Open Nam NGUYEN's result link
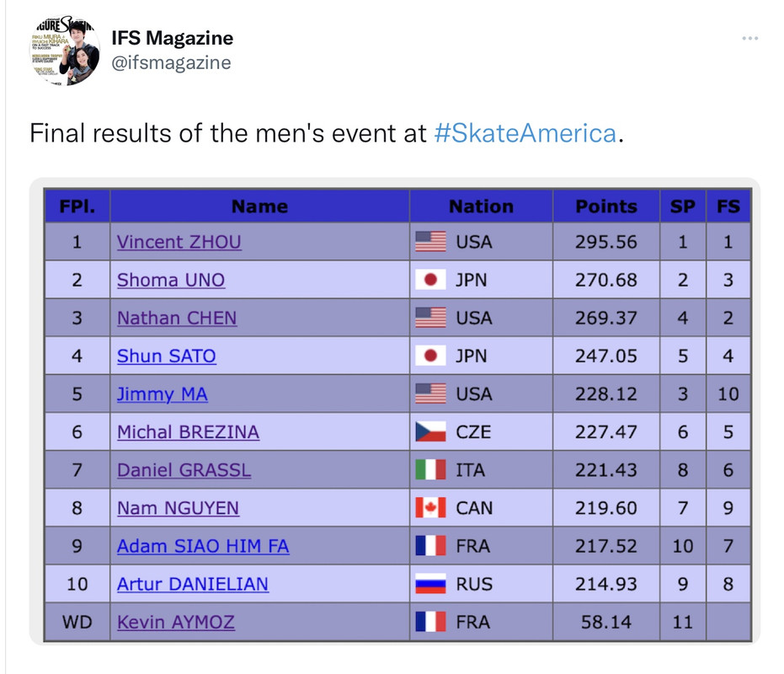 178,508
